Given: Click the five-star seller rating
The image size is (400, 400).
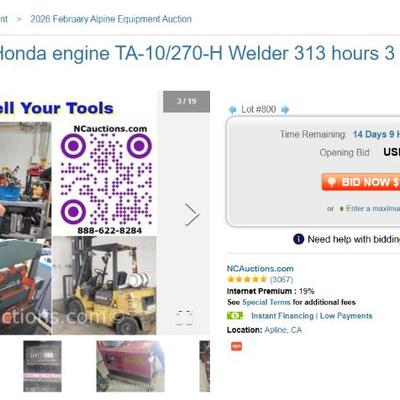Looking at the screenshot, I should tap(247, 279).
